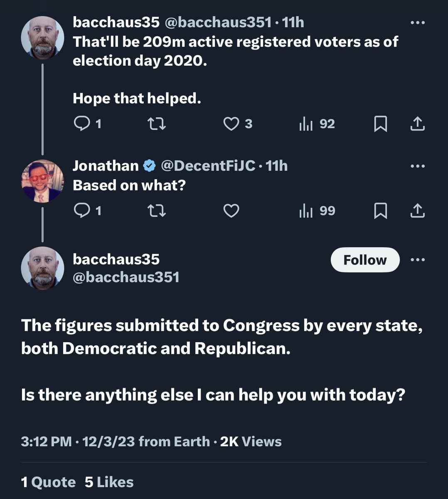Repost the 209m registered voters tweet
This screenshot has height=499, width=448.
157,124
